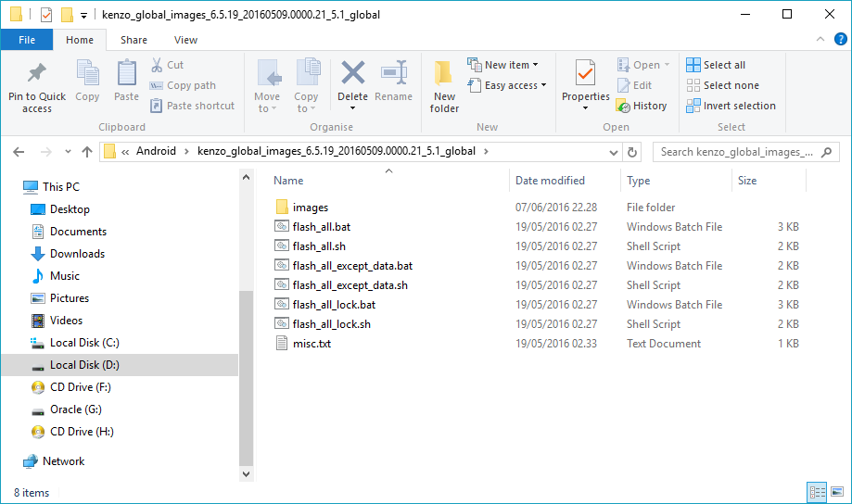
Task: Open the Easy access dropdown
Action: 507,85
